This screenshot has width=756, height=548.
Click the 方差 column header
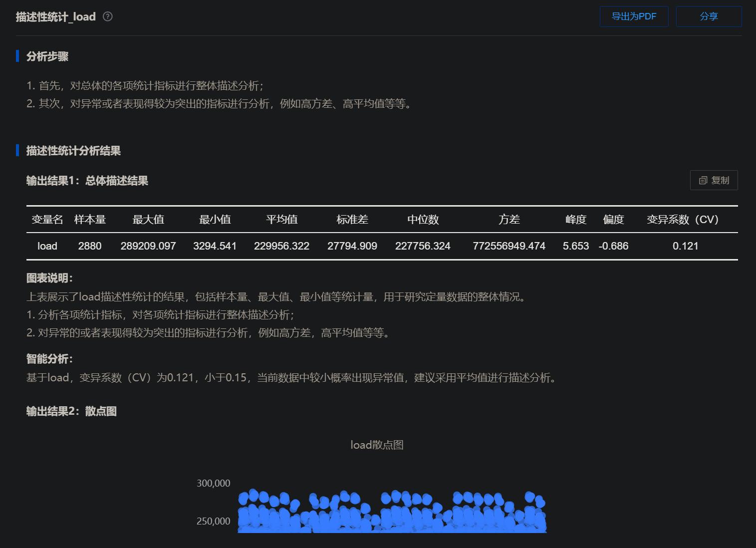[x=509, y=219]
